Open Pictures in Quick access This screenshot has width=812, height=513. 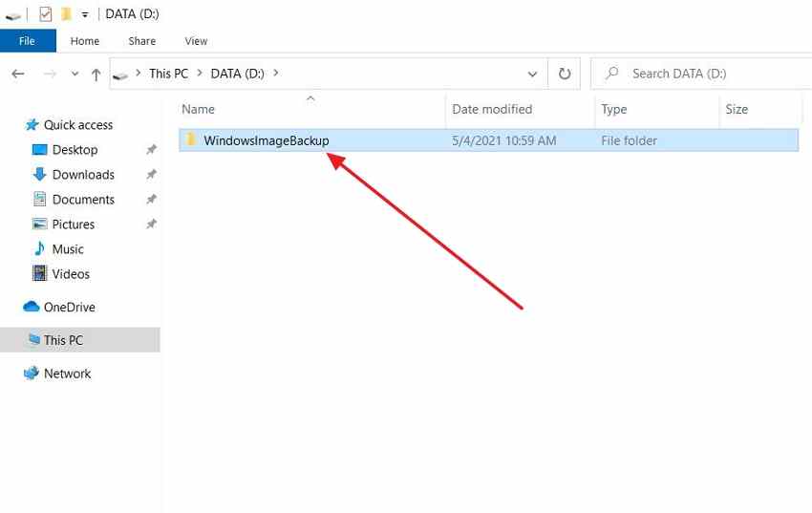(74, 224)
